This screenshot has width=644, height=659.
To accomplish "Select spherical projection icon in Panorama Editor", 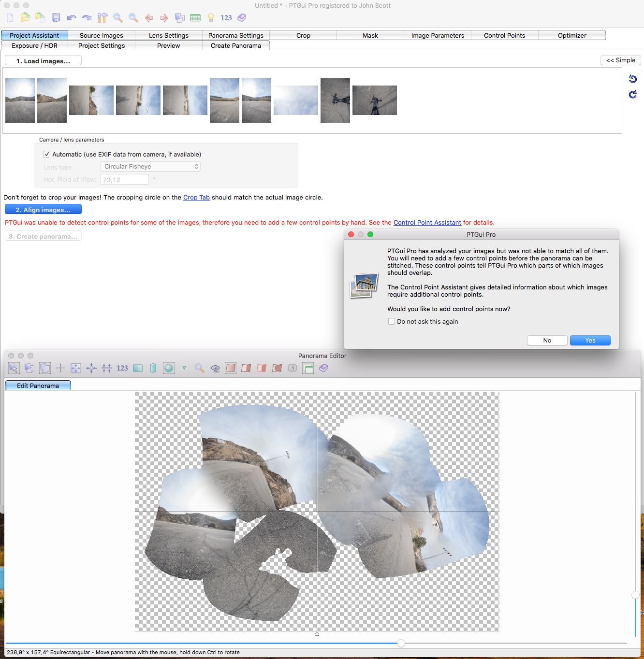I will point(168,368).
